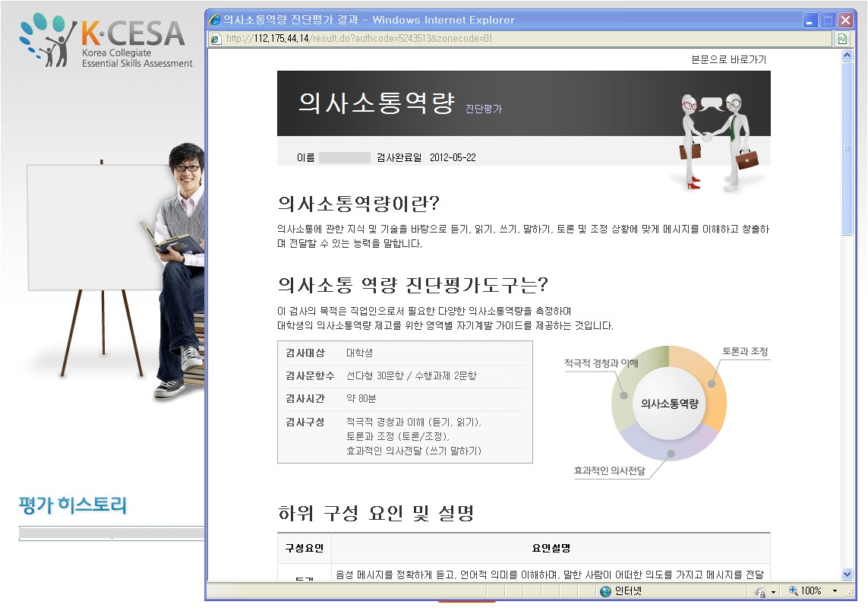Close the Internet Explorer popup window
This screenshot has width=868, height=611.
(x=845, y=21)
